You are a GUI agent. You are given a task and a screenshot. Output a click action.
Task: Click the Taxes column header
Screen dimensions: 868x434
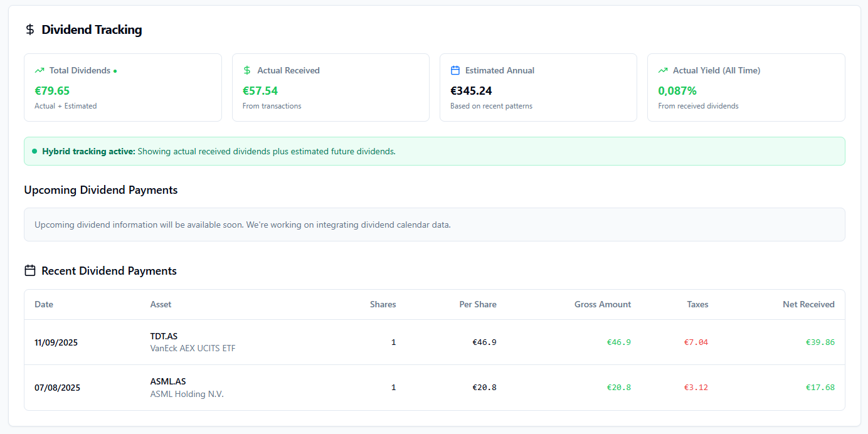(697, 304)
